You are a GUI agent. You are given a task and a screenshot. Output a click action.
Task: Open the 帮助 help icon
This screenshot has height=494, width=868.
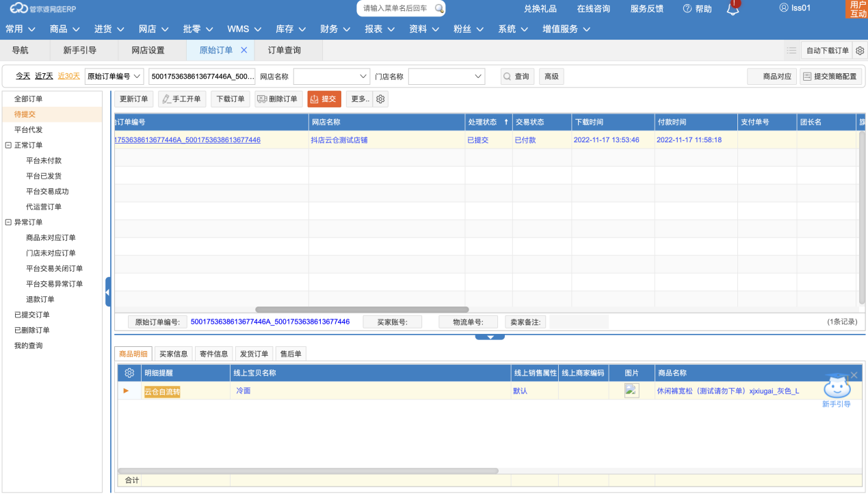pyautogui.click(x=687, y=9)
